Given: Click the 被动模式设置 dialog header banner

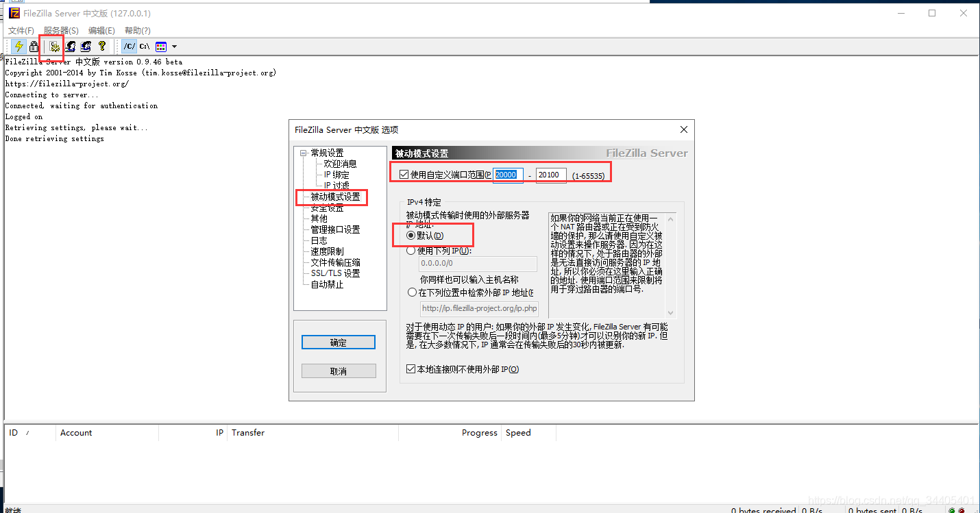Looking at the screenshot, I should coord(541,153).
